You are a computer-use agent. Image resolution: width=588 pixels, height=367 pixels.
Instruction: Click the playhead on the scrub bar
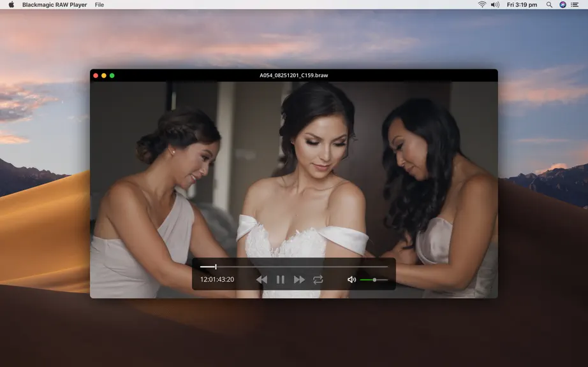coord(216,266)
